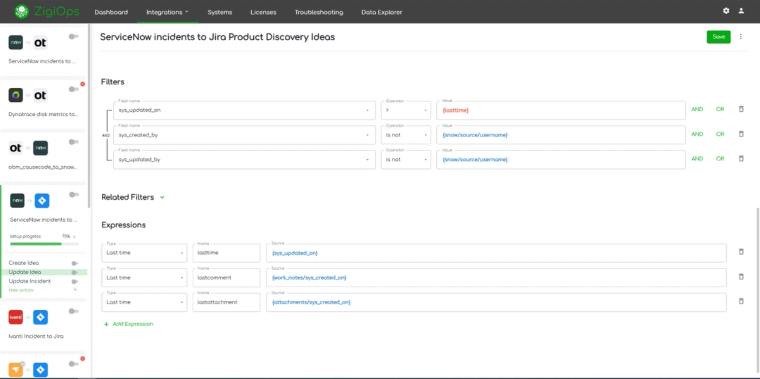Toggle the Update Idea action switch

pyautogui.click(x=75, y=272)
